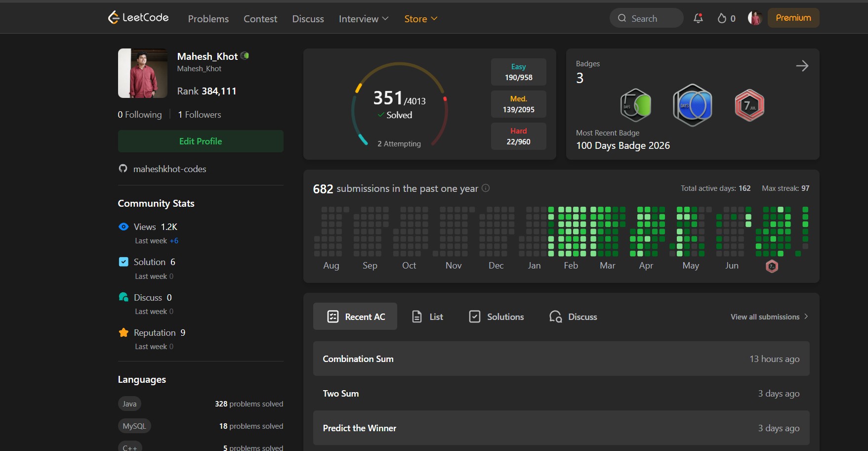Viewport: 868px width, 451px height.
Task: Click the green verified badge beside Mahesh_Khot
Action: pos(245,56)
